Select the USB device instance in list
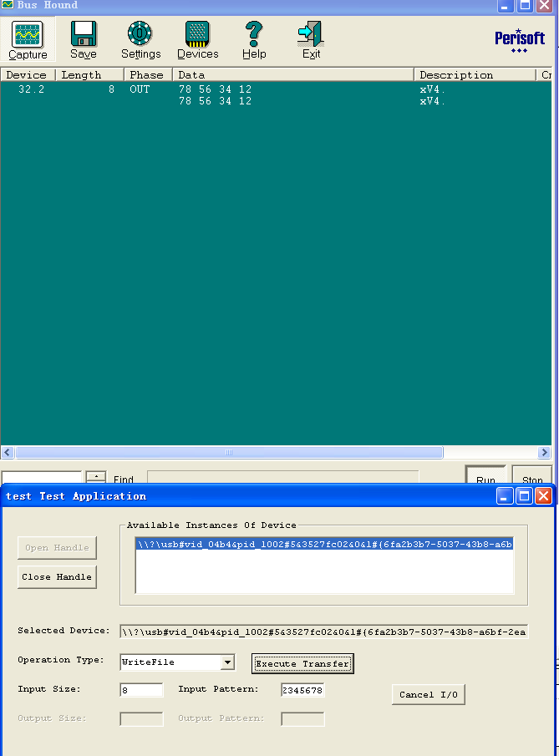Image resolution: width=559 pixels, height=756 pixels. tap(324, 544)
